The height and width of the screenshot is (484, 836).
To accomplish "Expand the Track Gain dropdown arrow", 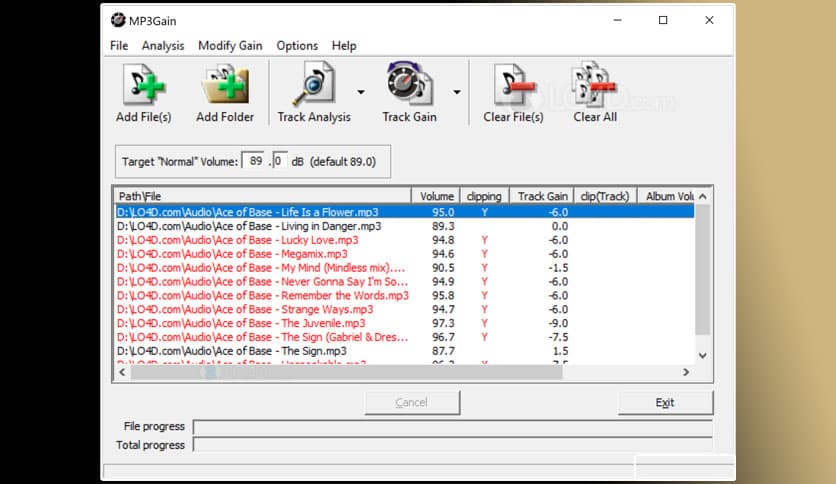I will point(457,92).
